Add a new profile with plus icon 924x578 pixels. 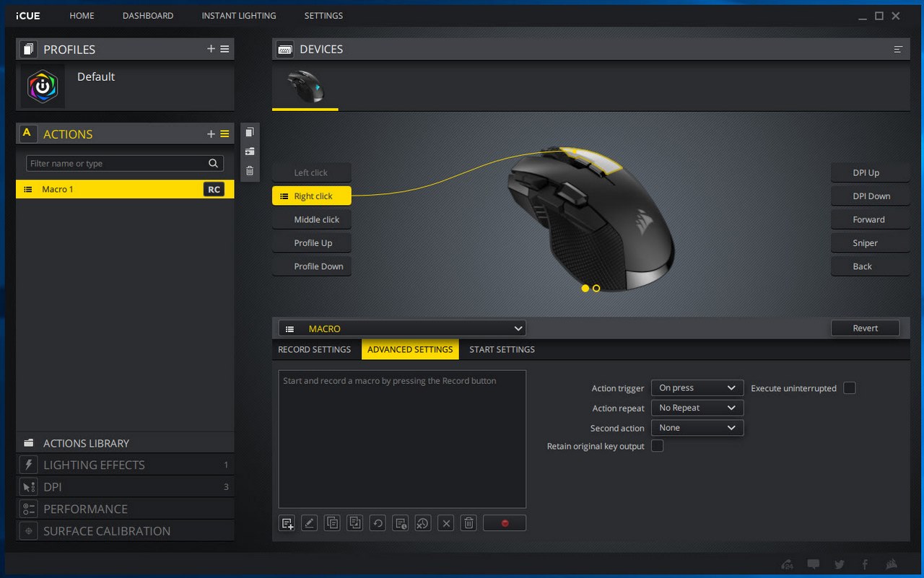pos(211,49)
